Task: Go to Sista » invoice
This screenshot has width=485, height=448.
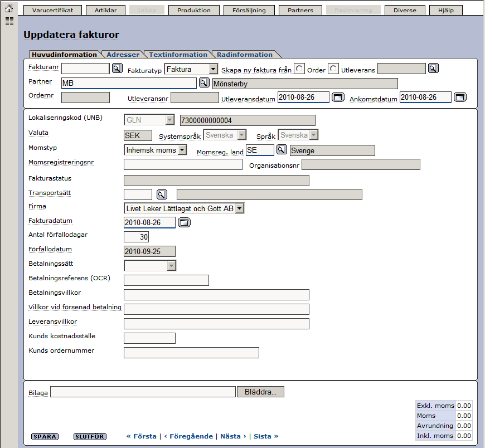Action: pos(266,436)
